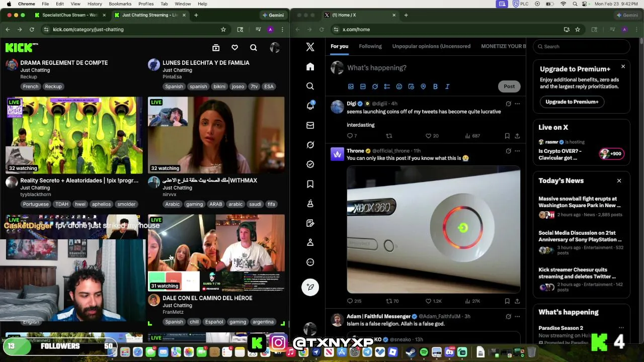Open Spotlight search in menu bar
The width and height of the screenshot is (644, 362).
click(x=575, y=4)
